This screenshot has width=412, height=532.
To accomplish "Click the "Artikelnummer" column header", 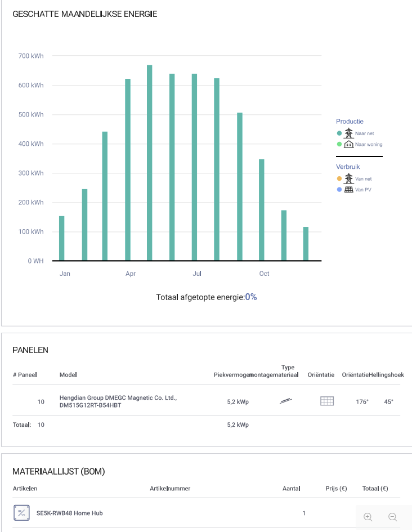I will pos(170,488).
